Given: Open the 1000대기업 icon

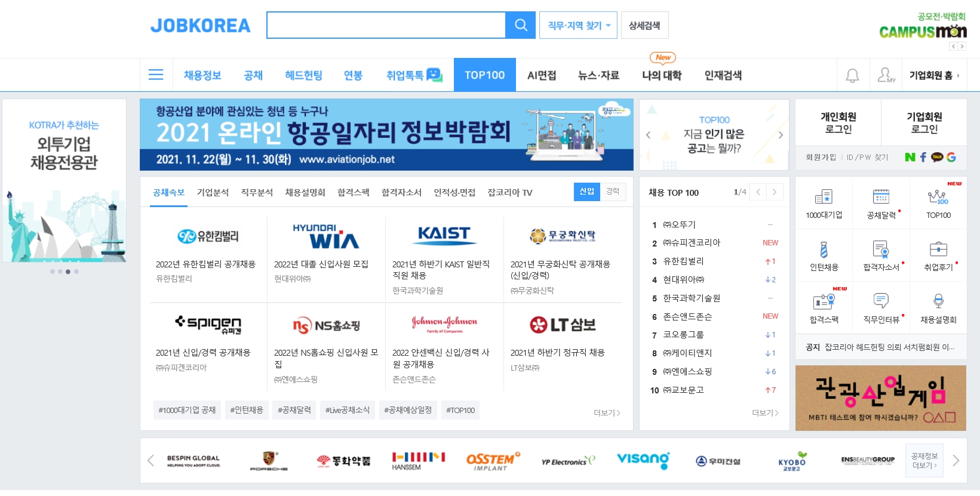Looking at the screenshot, I should (x=824, y=196).
